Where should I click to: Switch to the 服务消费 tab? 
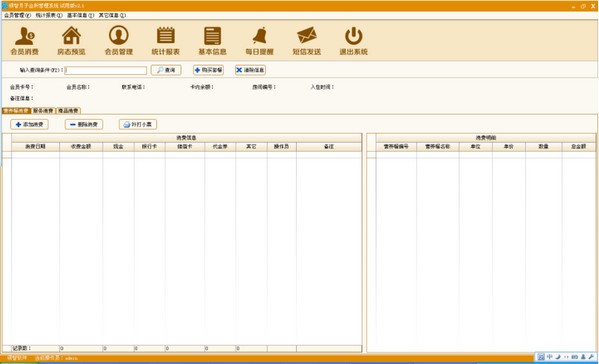click(x=43, y=111)
